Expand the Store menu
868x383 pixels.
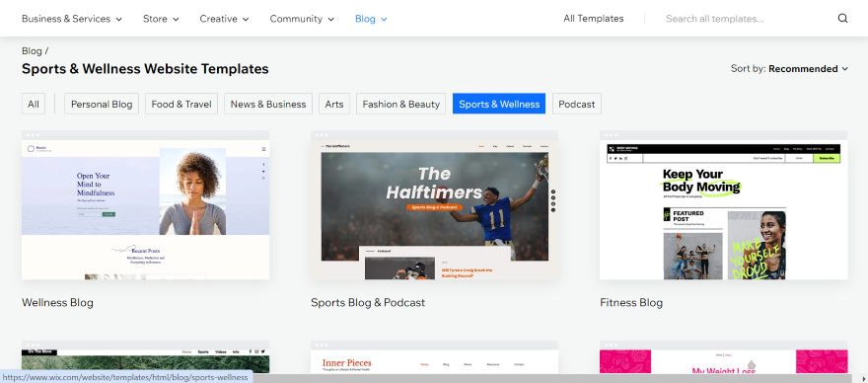(x=161, y=19)
